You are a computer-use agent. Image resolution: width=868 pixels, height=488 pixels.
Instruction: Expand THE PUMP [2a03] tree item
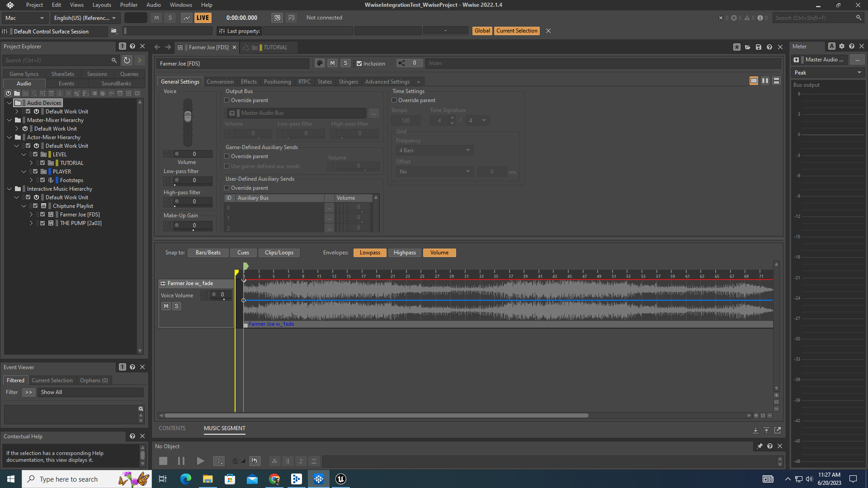31,223
